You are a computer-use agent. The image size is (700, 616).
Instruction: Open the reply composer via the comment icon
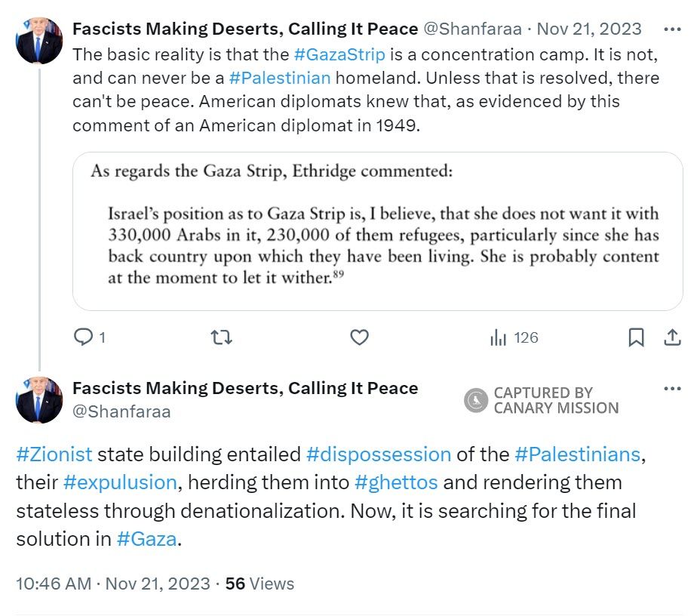pos(84,338)
